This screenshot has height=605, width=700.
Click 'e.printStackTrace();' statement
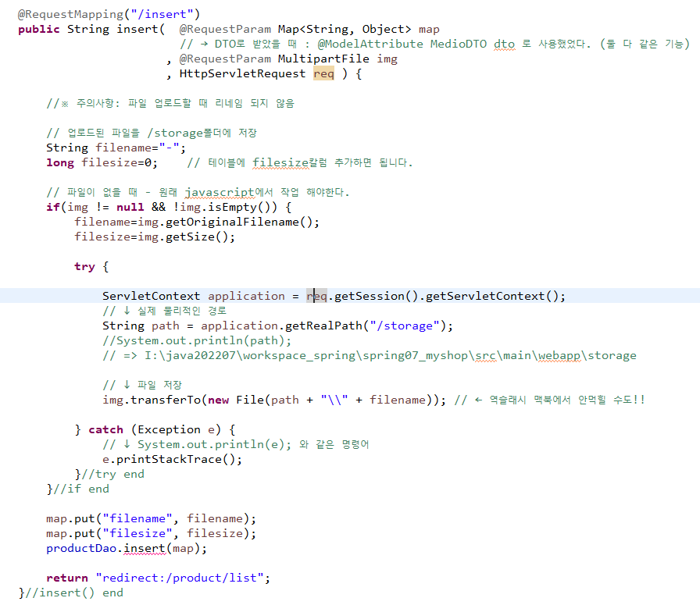pos(173,459)
